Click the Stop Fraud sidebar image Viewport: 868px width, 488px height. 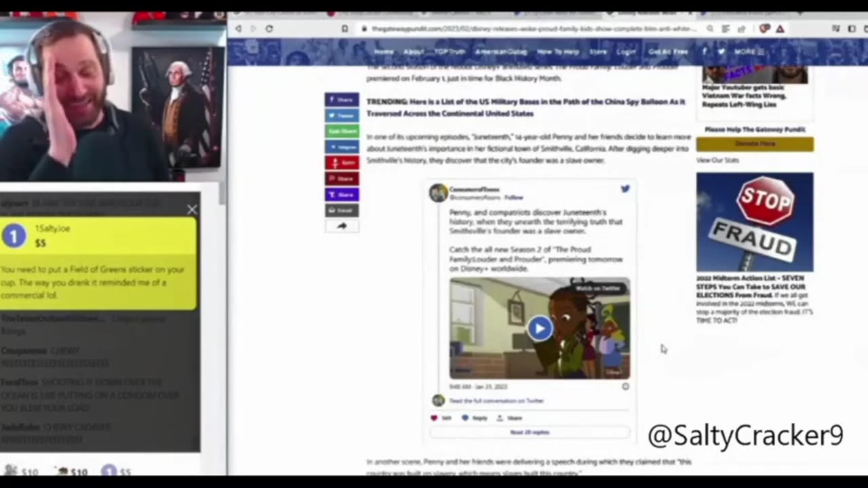[755, 222]
